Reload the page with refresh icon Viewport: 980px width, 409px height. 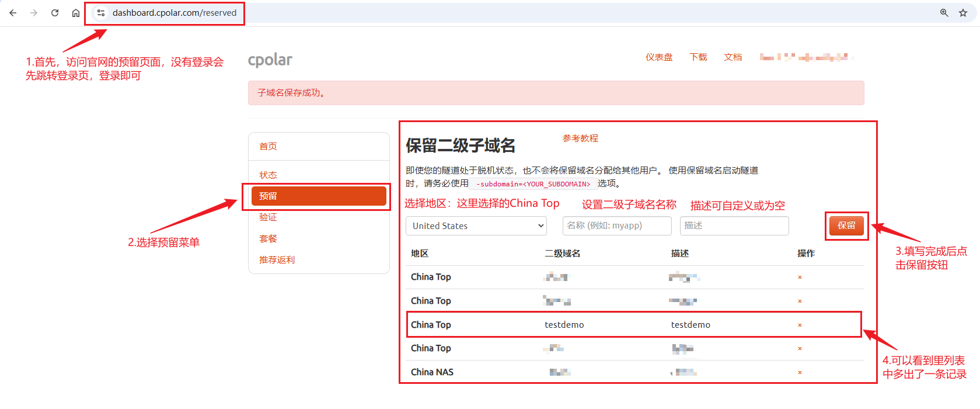pyautogui.click(x=55, y=13)
